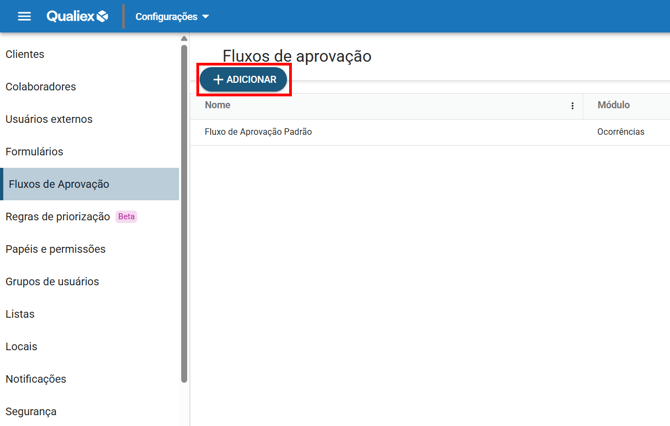Go to Colaboradores section
This screenshot has width=670, height=426.
click(41, 87)
